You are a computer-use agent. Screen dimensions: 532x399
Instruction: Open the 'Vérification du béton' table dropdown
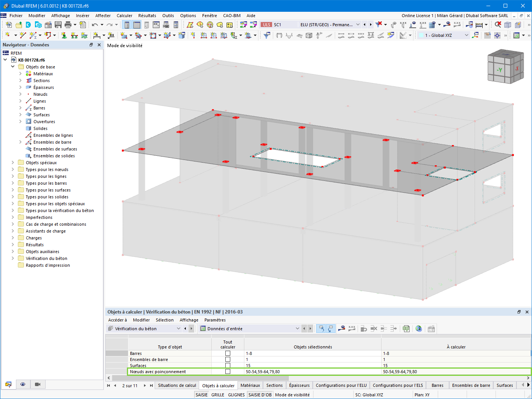179,329
